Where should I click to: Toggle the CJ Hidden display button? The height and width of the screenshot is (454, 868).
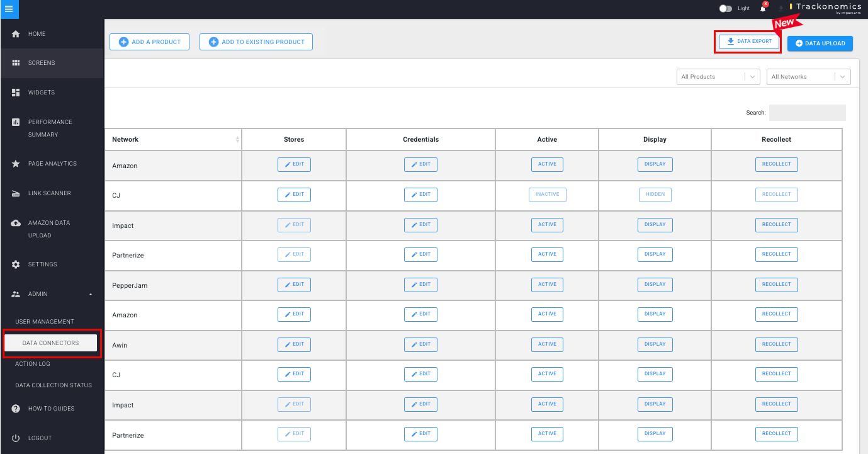[x=655, y=195]
